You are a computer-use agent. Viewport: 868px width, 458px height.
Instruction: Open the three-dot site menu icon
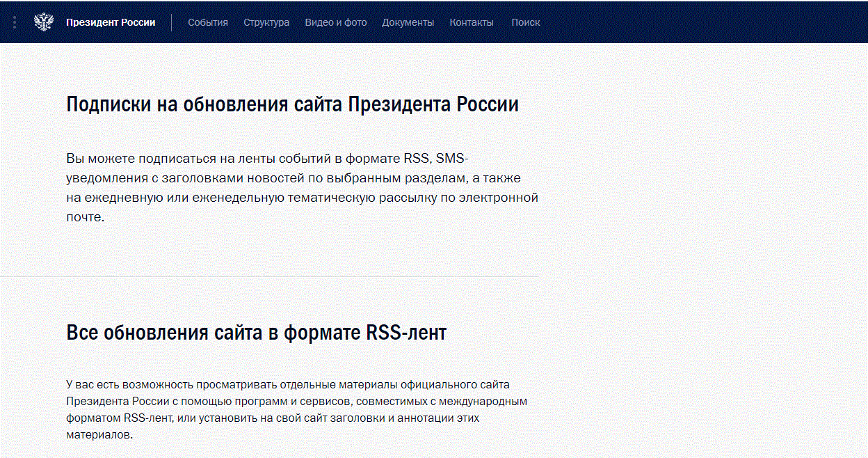(15, 22)
